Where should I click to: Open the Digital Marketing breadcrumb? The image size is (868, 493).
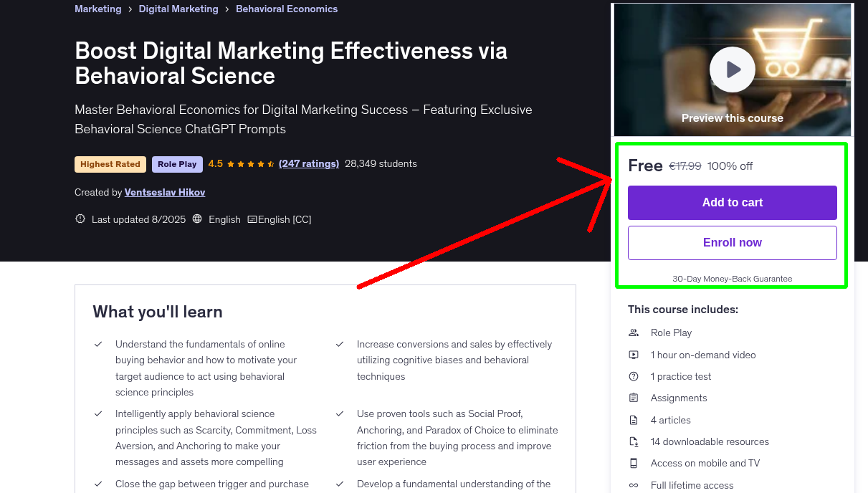click(x=178, y=9)
